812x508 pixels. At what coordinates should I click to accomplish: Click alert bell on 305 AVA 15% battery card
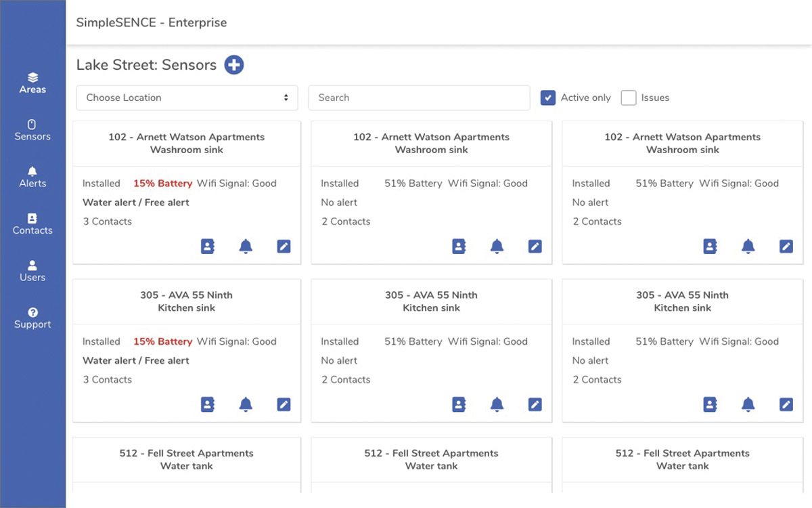[x=246, y=405]
